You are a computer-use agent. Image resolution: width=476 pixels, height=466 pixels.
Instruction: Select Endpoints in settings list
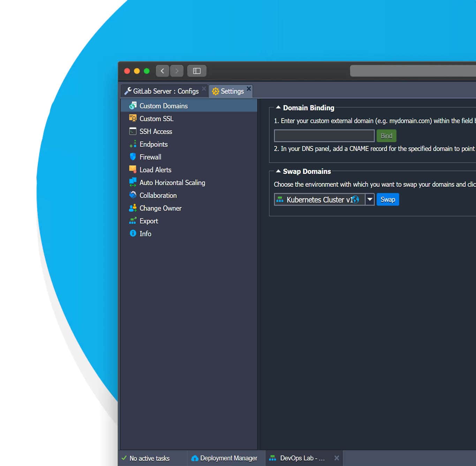point(189,144)
